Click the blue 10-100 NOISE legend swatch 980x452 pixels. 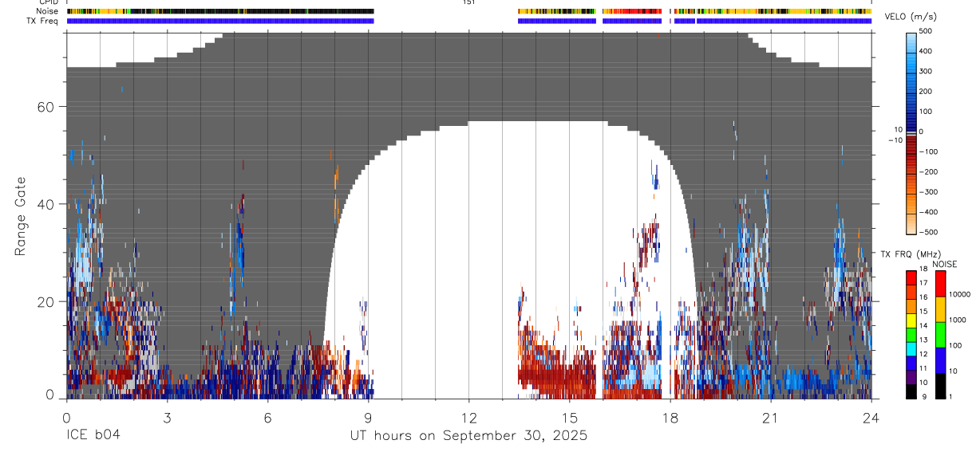tap(940, 360)
